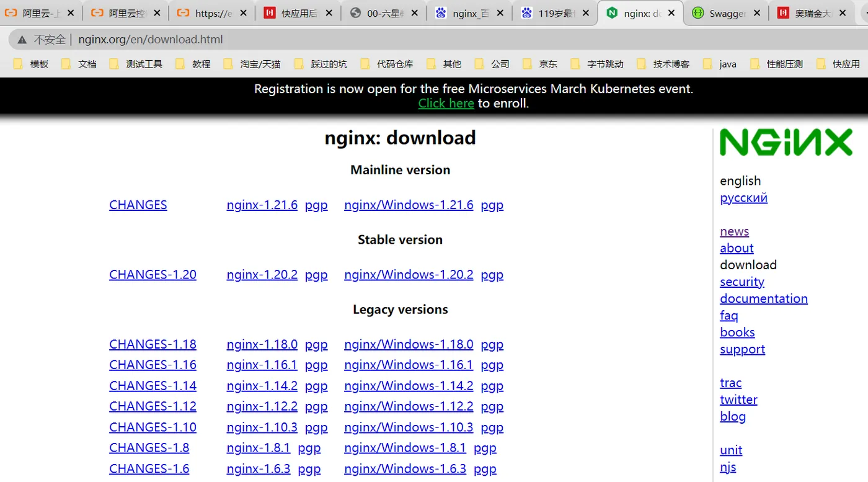
Task: Open the security link in sidebar
Action: pyautogui.click(x=742, y=282)
